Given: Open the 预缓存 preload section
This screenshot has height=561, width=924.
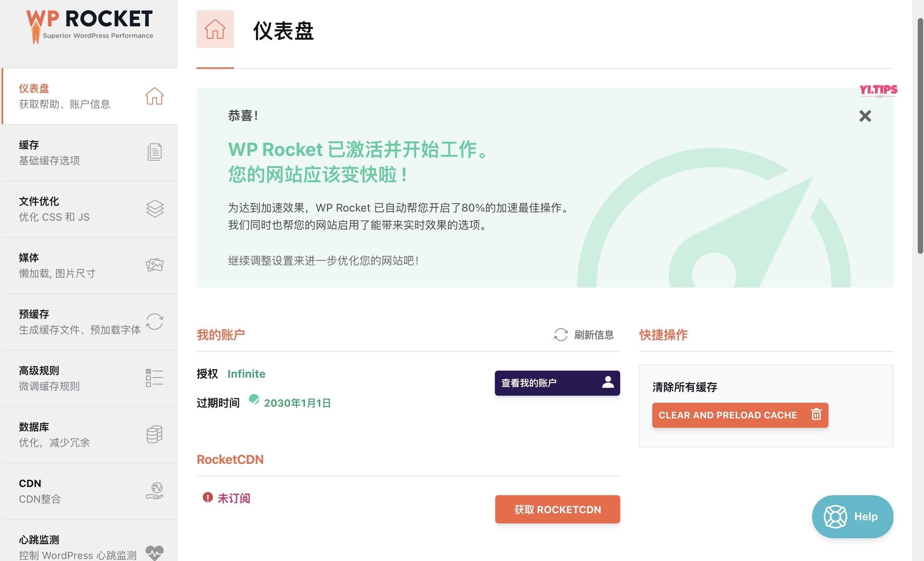Looking at the screenshot, I should click(90, 322).
